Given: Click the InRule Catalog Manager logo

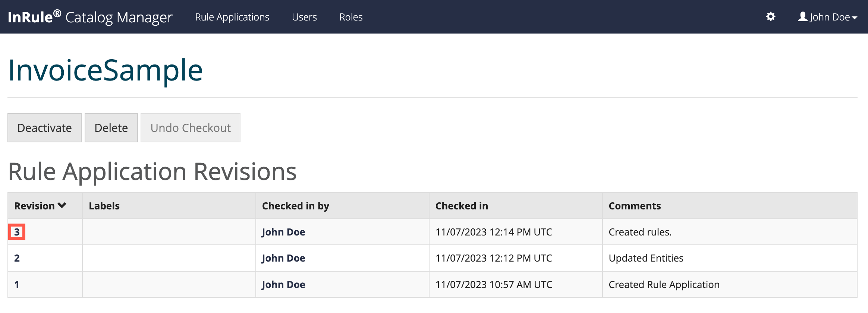Looking at the screenshot, I should (90, 17).
